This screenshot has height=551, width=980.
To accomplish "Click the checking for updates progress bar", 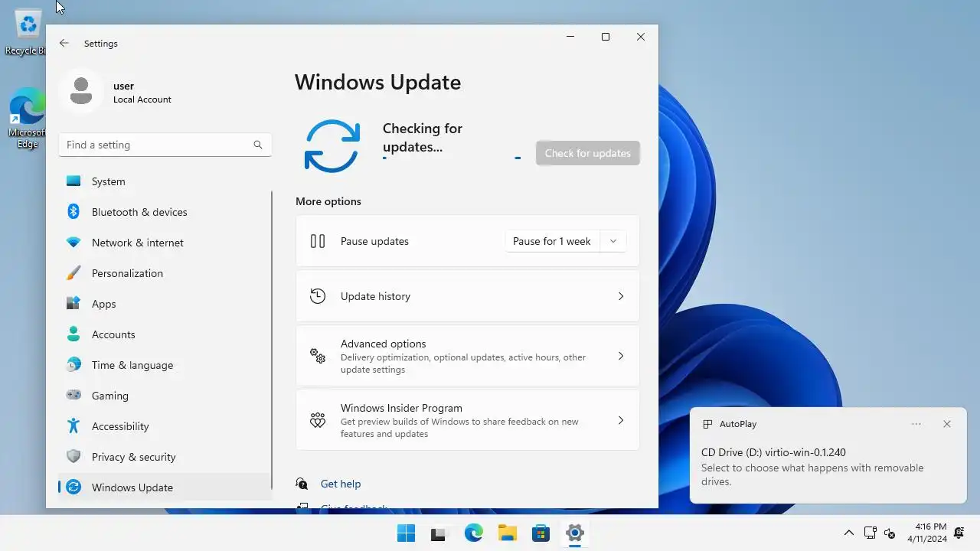I will (x=452, y=158).
